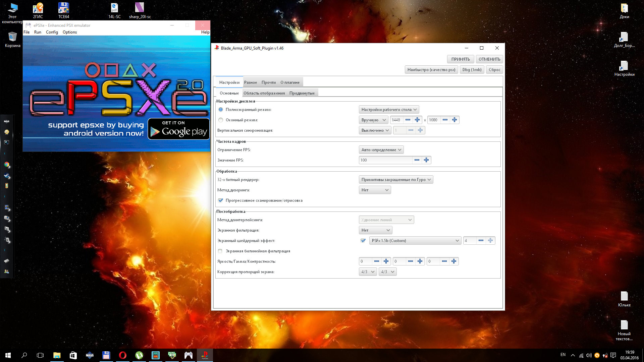This screenshot has height=362, width=644.
Task: Open the Run menu in ePSXe
Action: pyautogui.click(x=38, y=32)
